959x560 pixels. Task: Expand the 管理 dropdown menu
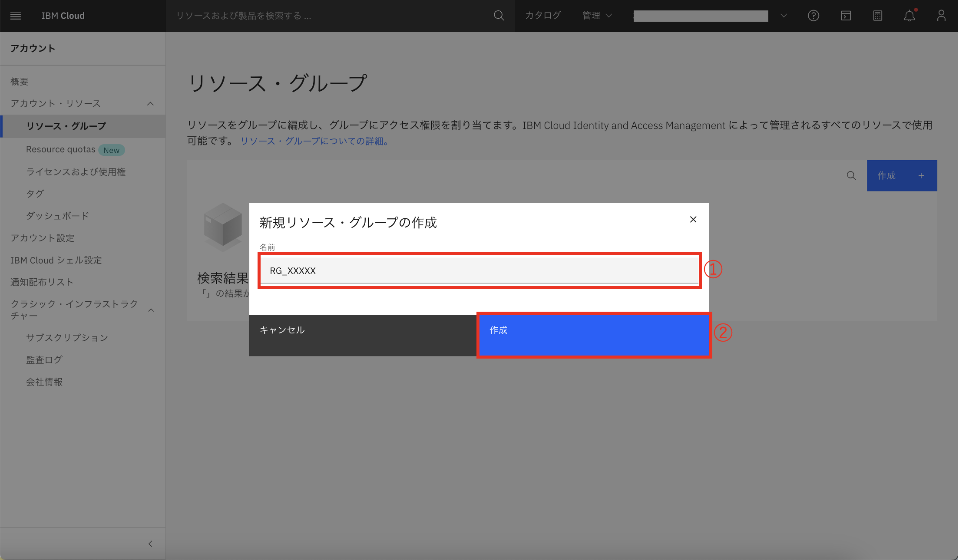coord(597,16)
